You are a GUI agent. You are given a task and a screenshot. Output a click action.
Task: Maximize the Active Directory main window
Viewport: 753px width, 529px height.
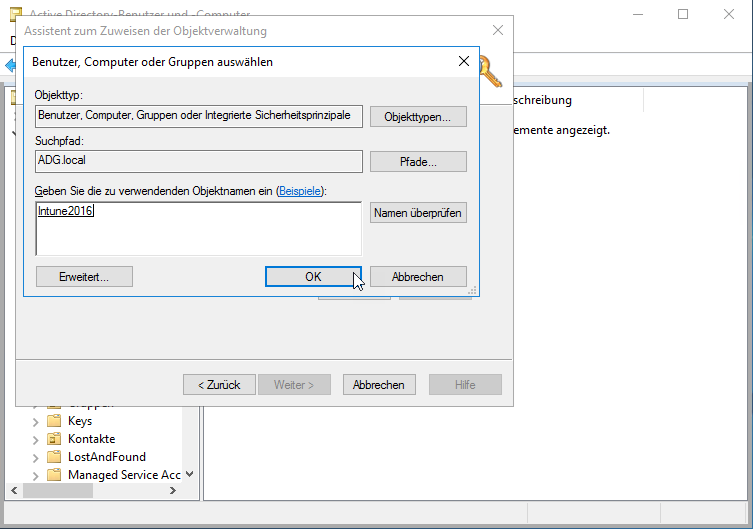coord(683,14)
